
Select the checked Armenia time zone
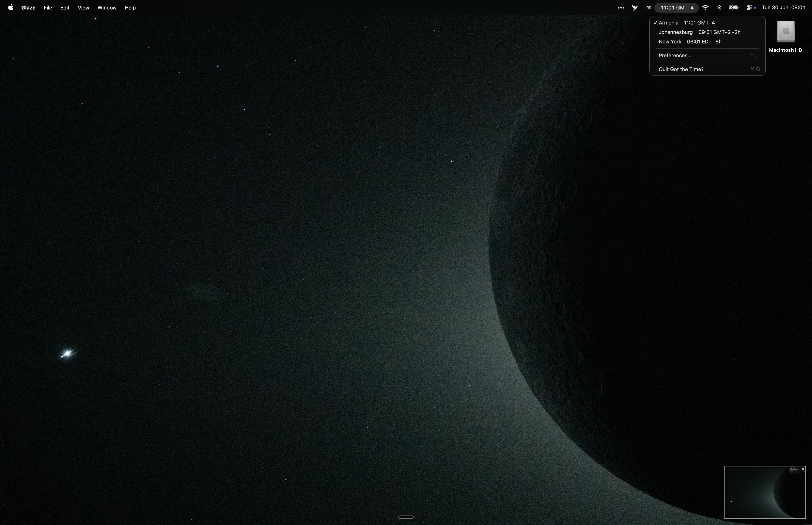pos(707,23)
